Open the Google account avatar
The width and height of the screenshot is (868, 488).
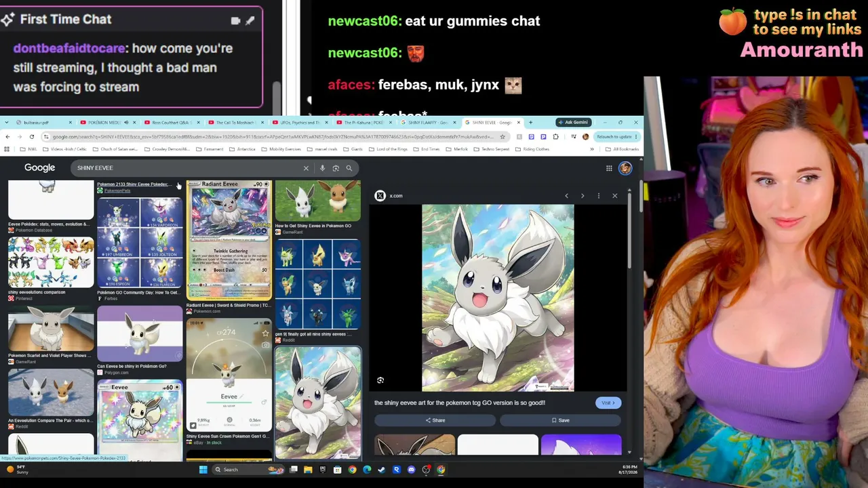point(625,168)
